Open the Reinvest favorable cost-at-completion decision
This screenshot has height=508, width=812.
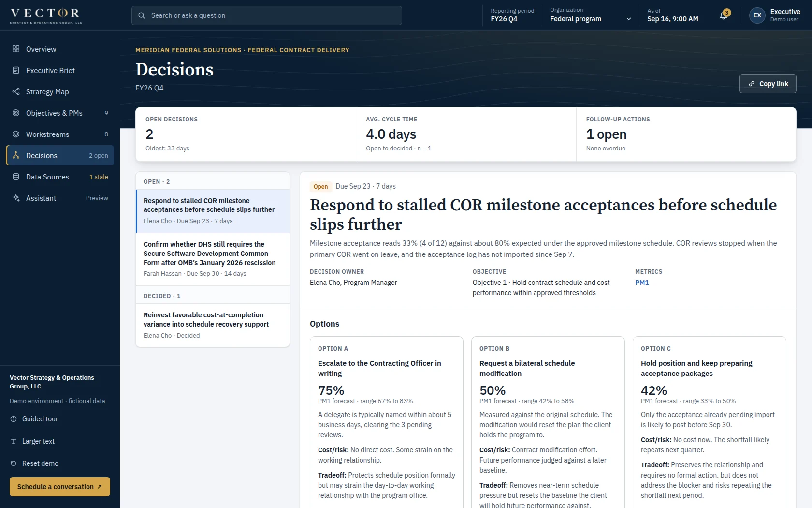pyautogui.click(x=213, y=325)
